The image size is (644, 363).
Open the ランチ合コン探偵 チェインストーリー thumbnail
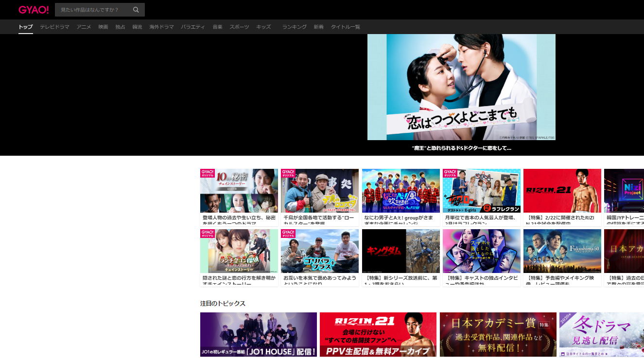point(239,251)
